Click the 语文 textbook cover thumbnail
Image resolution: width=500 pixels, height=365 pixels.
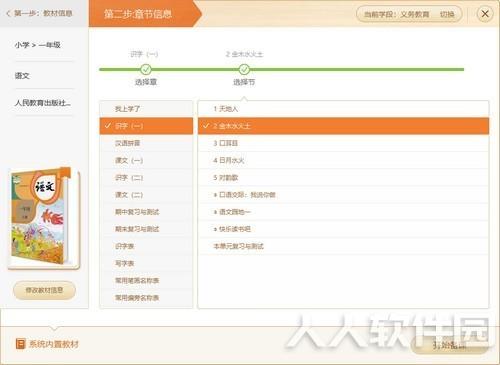pos(43,218)
